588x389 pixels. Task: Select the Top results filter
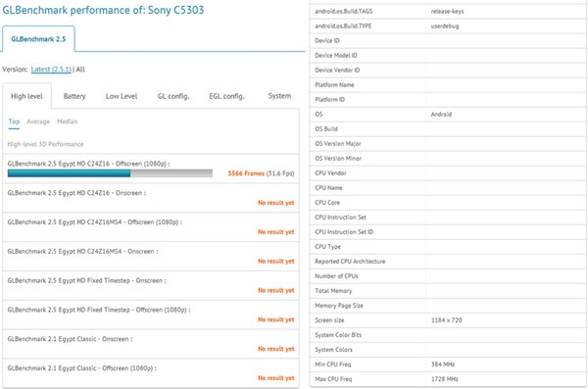click(x=14, y=122)
